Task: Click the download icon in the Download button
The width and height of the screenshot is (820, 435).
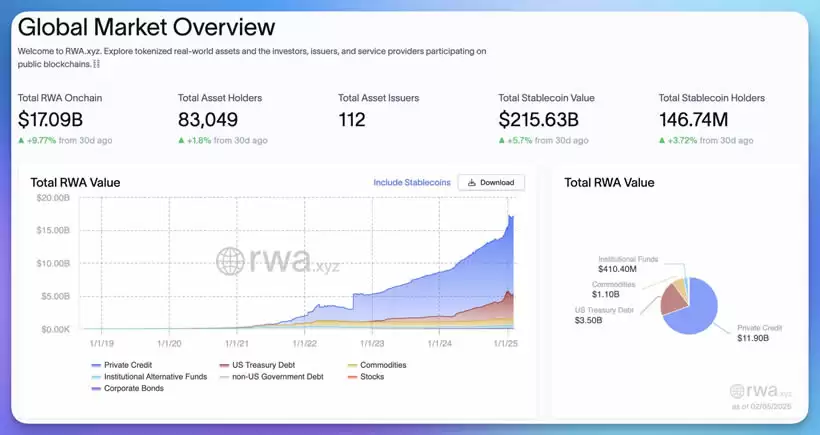Action: [472, 183]
